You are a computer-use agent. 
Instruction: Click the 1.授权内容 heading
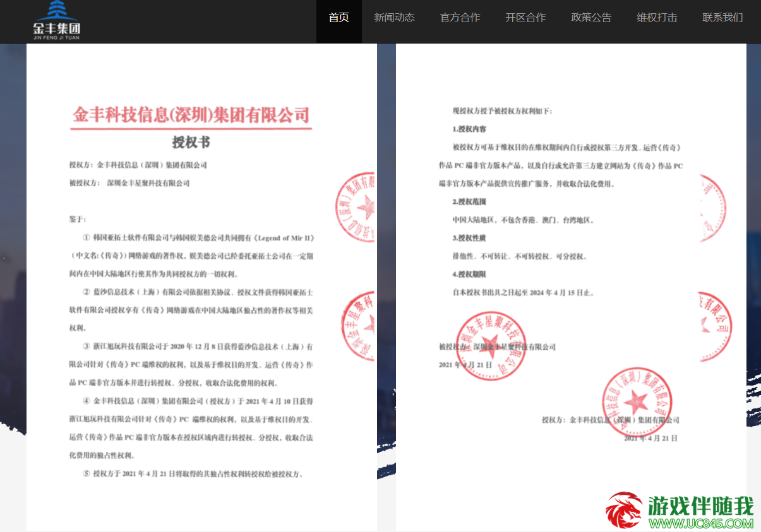(x=469, y=129)
